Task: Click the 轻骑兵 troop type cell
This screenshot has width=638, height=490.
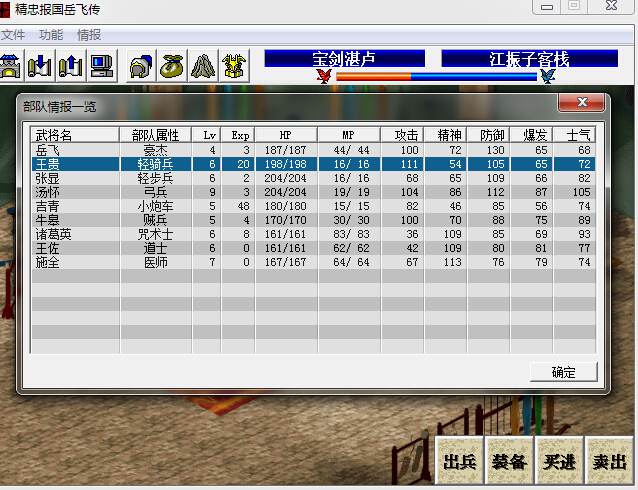Action: click(x=155, y=164)
